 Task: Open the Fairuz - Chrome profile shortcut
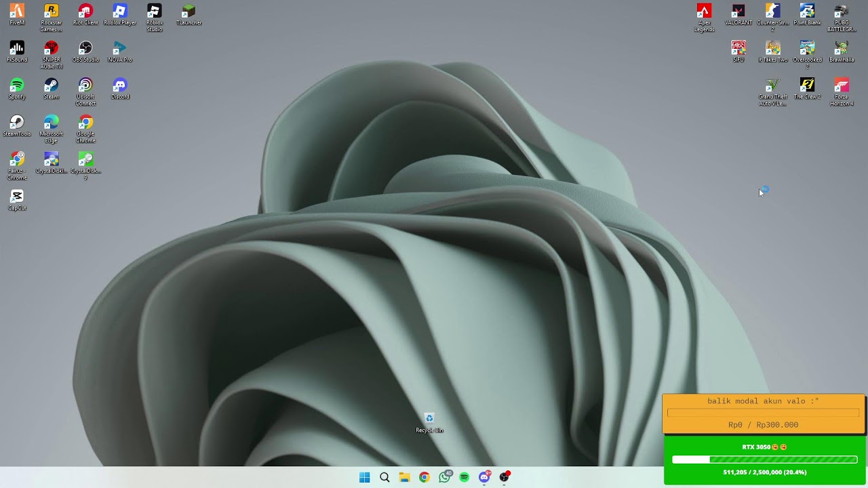(x=17, y=167)
